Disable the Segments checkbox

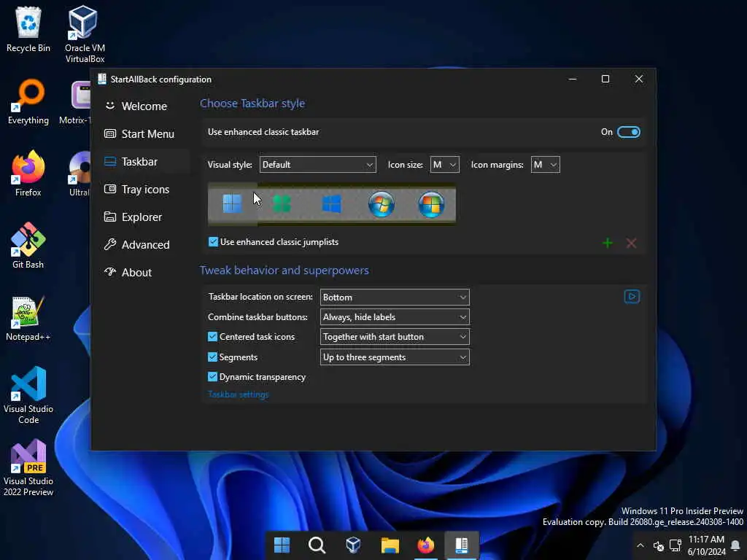pyautogui.click(x=212, y=357)
